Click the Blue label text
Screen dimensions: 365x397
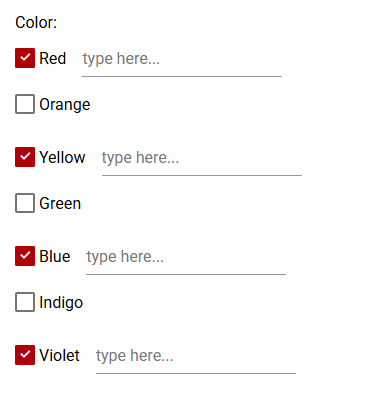click(55, 256)
